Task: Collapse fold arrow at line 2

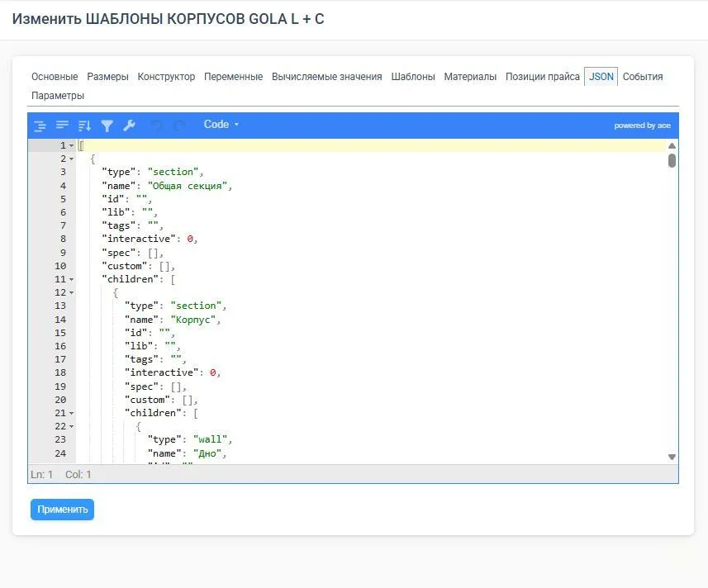Action: point(71,159)
